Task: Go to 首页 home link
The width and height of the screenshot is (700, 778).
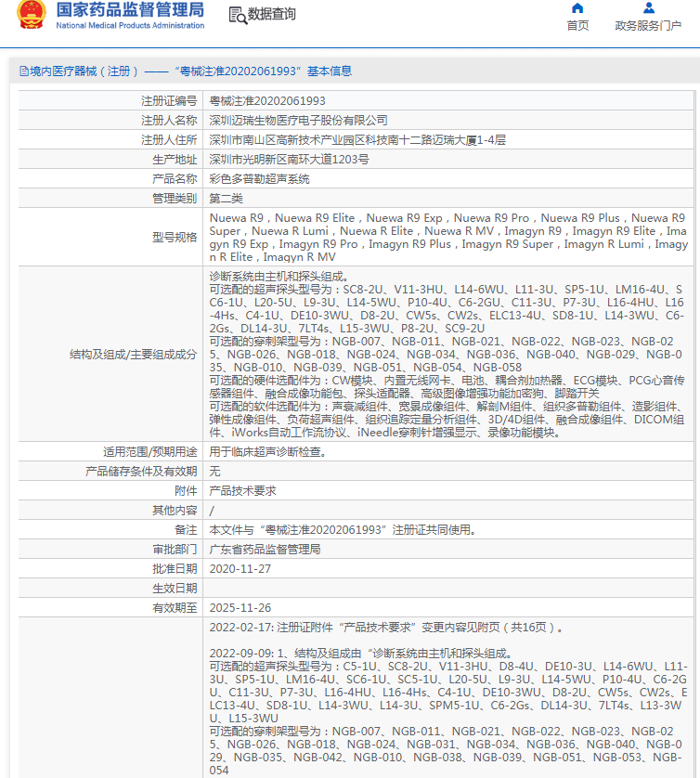Action: coord(577,25)
